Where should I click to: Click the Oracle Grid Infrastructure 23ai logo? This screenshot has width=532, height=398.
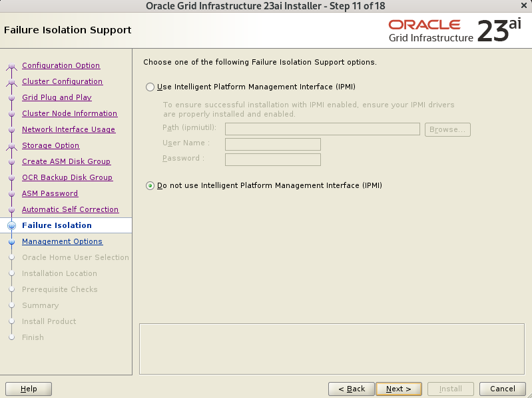(455, 31)
